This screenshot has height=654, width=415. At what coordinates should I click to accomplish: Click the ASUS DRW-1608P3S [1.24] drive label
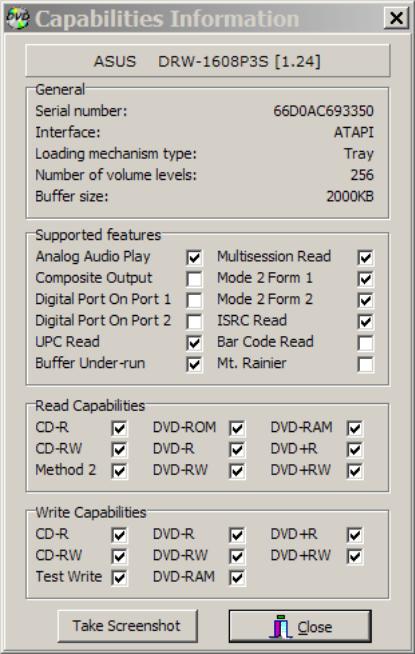tap(207, 62)
